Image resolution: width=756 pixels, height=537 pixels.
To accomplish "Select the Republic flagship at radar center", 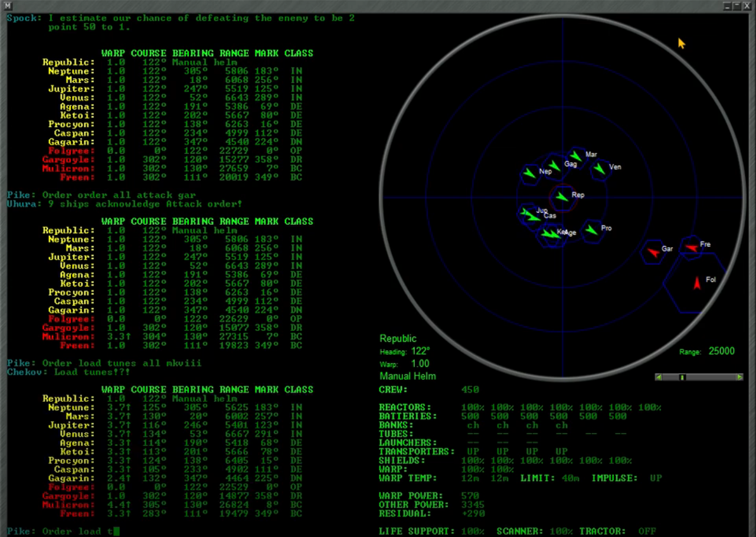I will click(x=562, y=197).
